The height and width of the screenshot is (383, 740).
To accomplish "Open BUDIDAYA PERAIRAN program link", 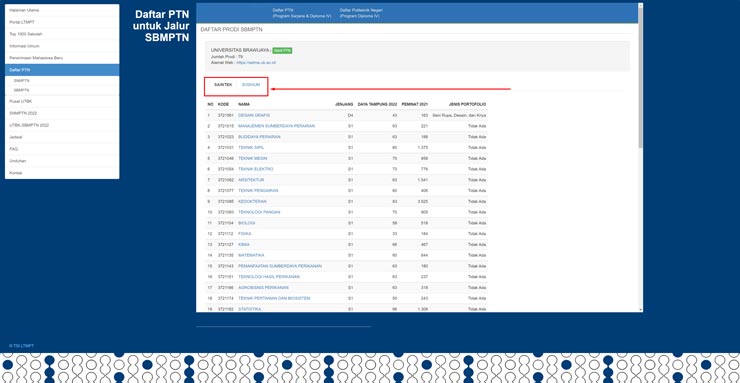I will click(259, 137).
